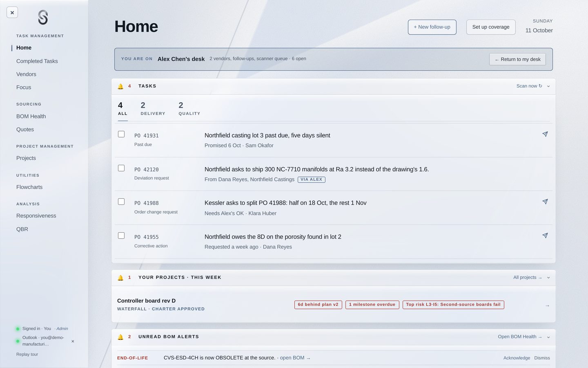
Task: Close the sidebar with the X button
Action: click(x=12, y=13)
